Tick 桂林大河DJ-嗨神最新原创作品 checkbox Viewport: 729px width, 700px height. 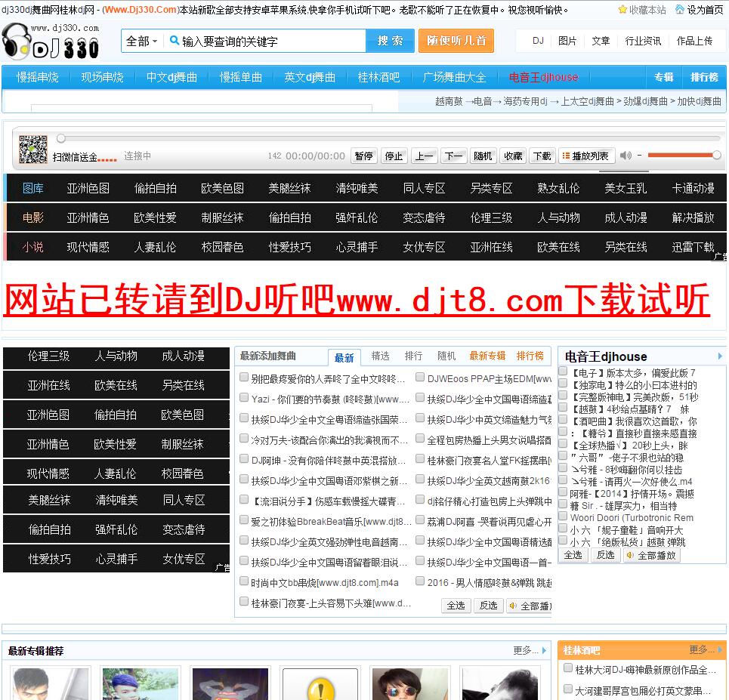coord(567,668)
